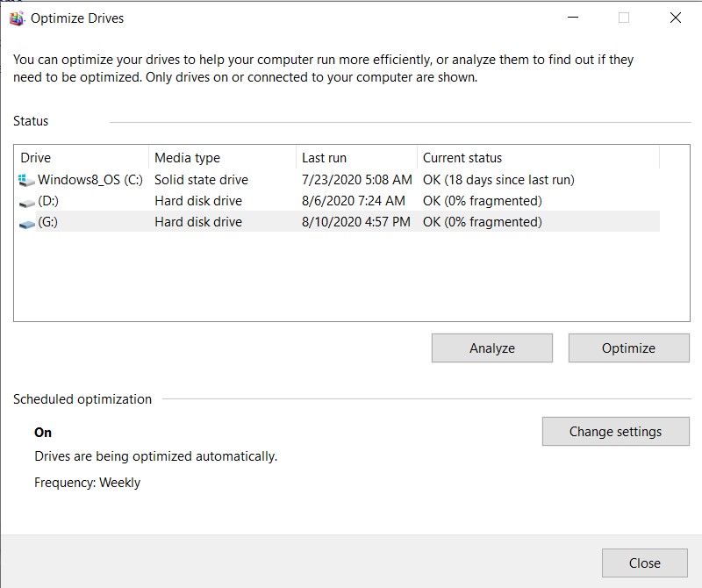Click 'OK (0% fragmented)' status in (G:) row
Viewport: 702px width, 588px height.
coord(483,222)
